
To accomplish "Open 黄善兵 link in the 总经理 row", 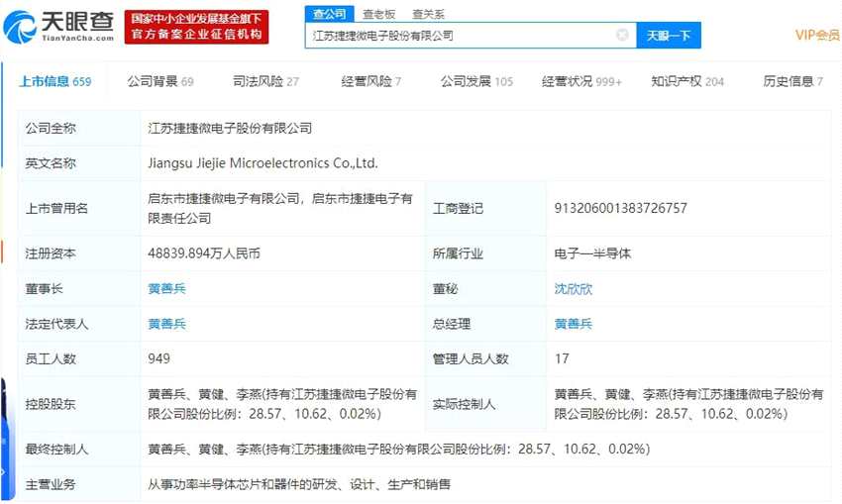I will click(x=574, y=324).
